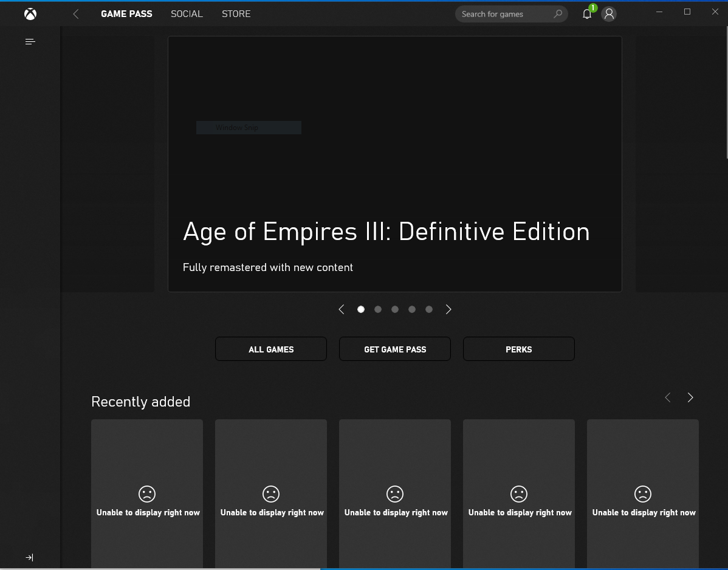728x570 pixels.
Task: Click the vertical scrollbar thumb
Action: (727, 93)
